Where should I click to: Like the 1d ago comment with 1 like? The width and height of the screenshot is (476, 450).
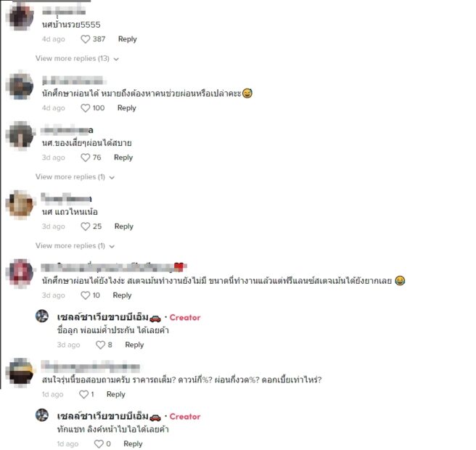83,394
